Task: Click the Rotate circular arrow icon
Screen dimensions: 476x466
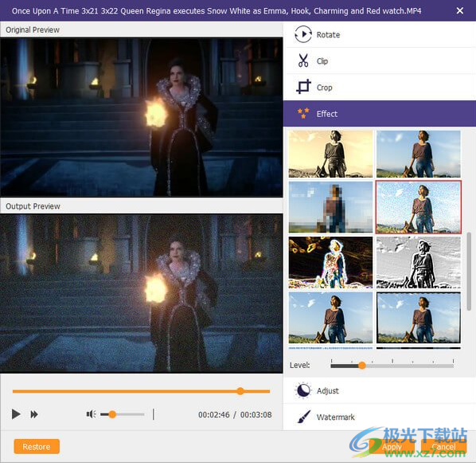Action: [x=303, y=34]
